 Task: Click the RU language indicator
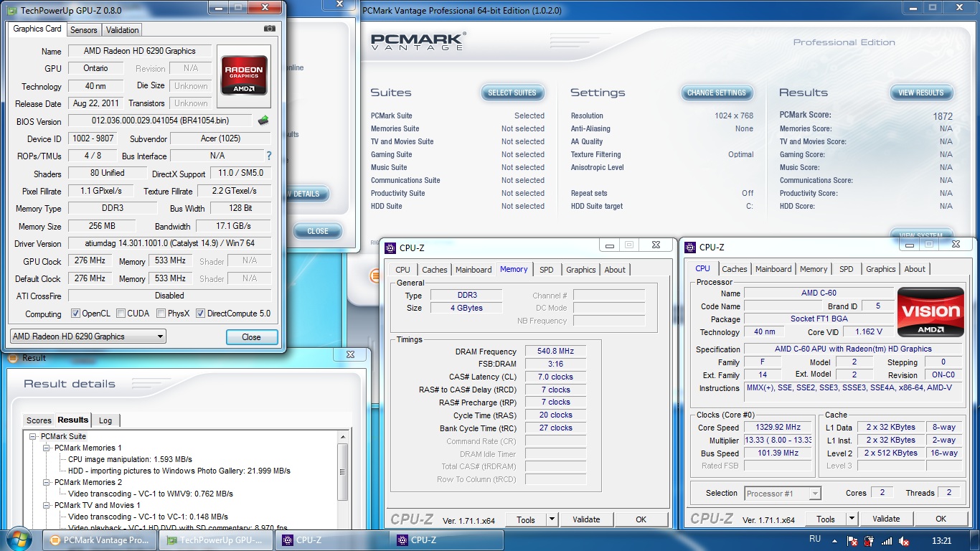pyautogui.click(x=815, y=539)
